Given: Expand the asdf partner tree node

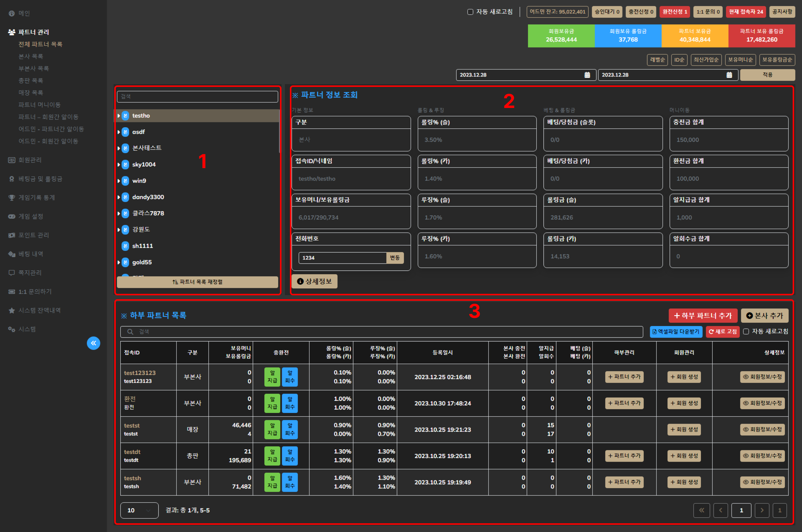Looking at the screenshot, I should (119, 132).
